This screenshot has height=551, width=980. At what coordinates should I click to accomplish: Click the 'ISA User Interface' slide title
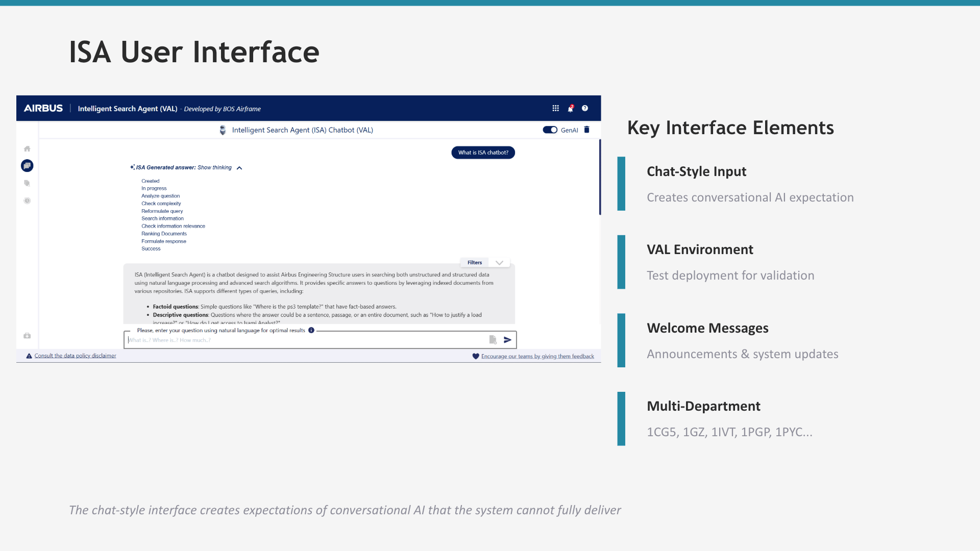click(194, 52)
